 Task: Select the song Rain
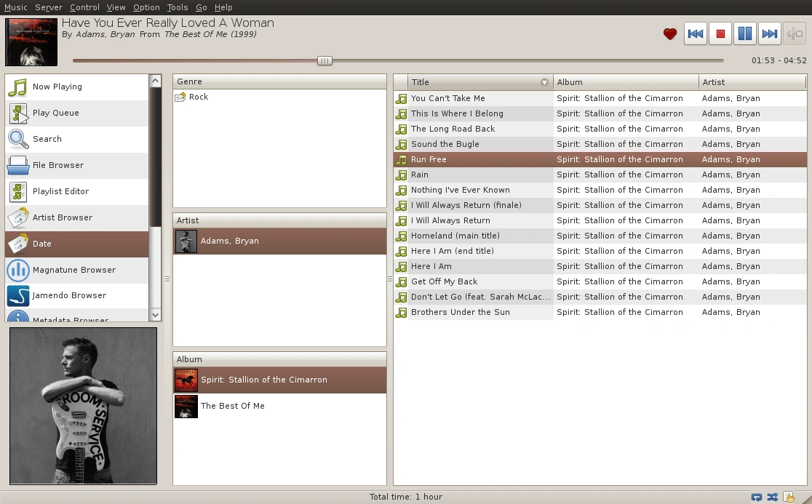coord(600,175)
